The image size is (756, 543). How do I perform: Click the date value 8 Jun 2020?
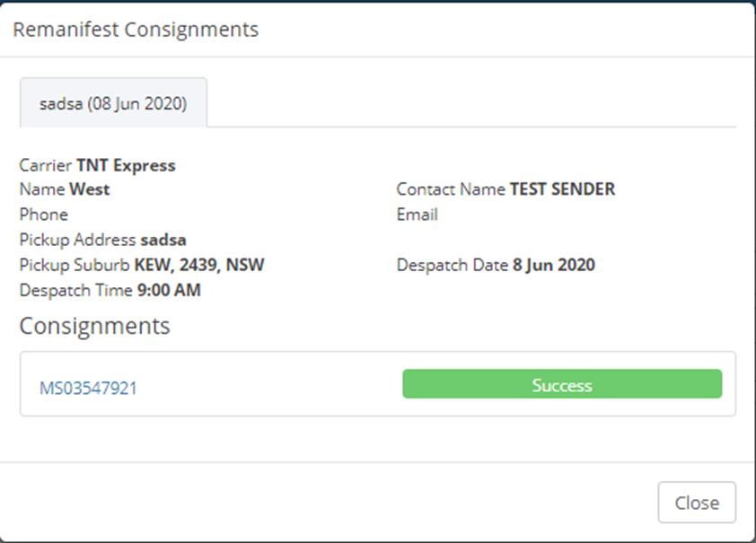click(553, 265)
